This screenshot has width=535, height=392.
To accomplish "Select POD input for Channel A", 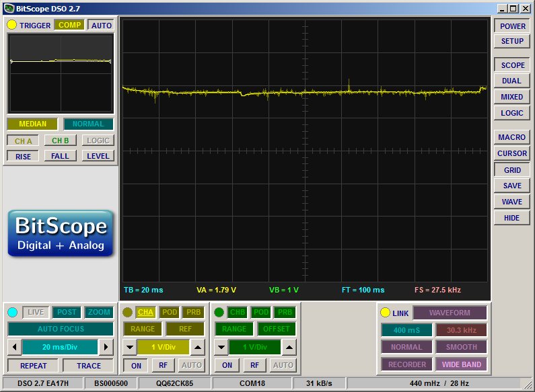I will [x=170, y=312].
